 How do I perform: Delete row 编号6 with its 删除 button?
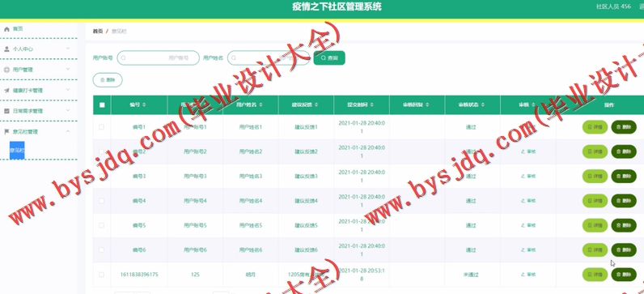point(624,250)
